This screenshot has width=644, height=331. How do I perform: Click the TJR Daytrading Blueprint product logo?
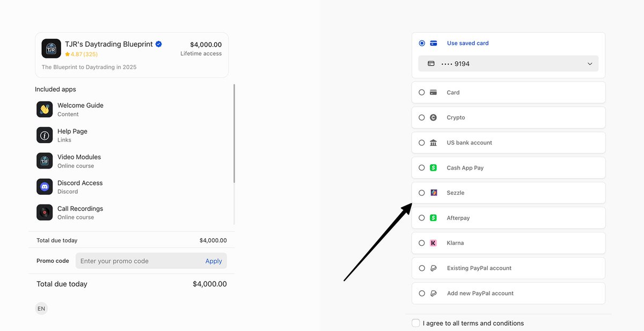coord(51,49)
